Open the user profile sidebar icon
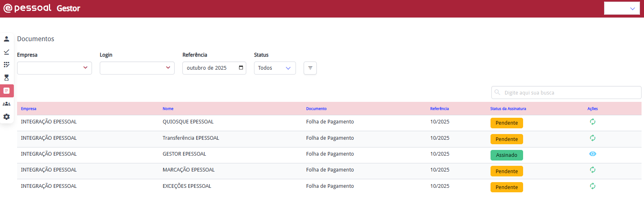Viewport: 644px width, 209px height. tap(7, 39)
